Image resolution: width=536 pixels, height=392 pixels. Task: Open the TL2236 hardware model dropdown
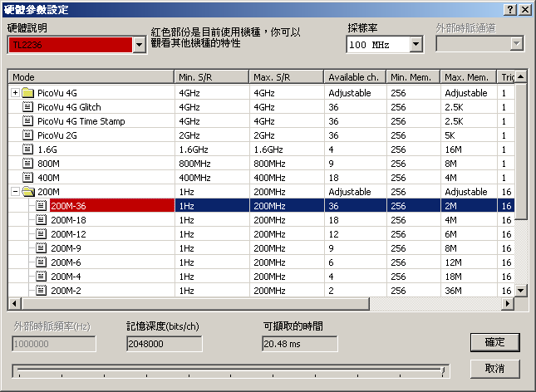[140, 44]
